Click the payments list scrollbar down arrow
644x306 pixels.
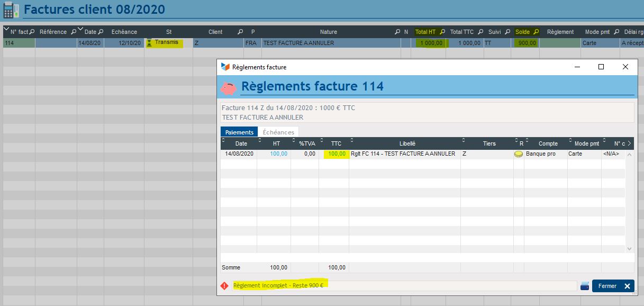629,248
